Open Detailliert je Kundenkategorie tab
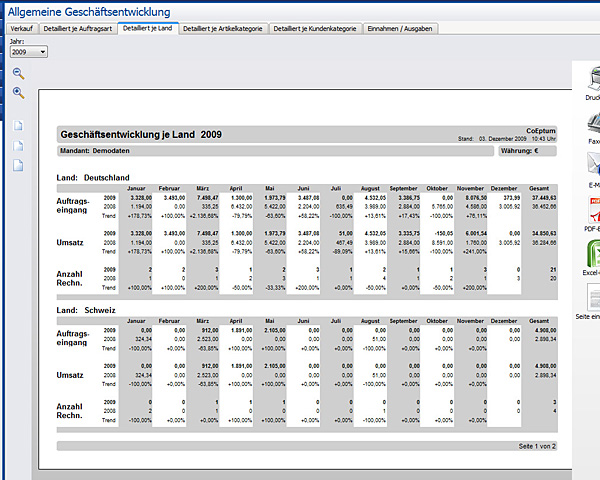The width and height of the screenshot is (600, 480). [315, 29]
